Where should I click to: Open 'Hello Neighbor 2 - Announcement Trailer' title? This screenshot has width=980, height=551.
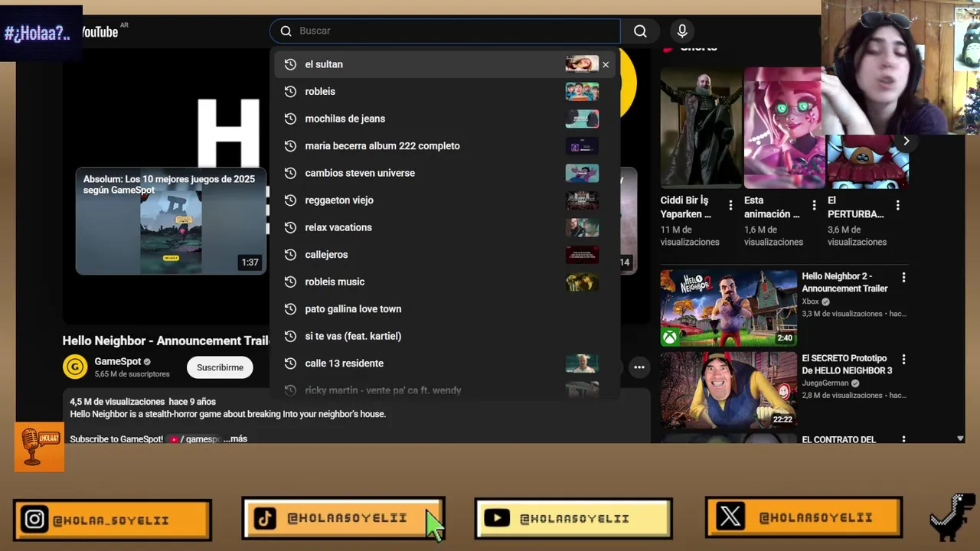844,282
